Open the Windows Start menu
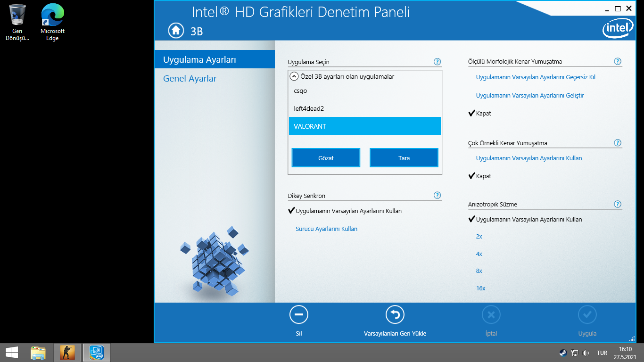 tap(12, 353)
